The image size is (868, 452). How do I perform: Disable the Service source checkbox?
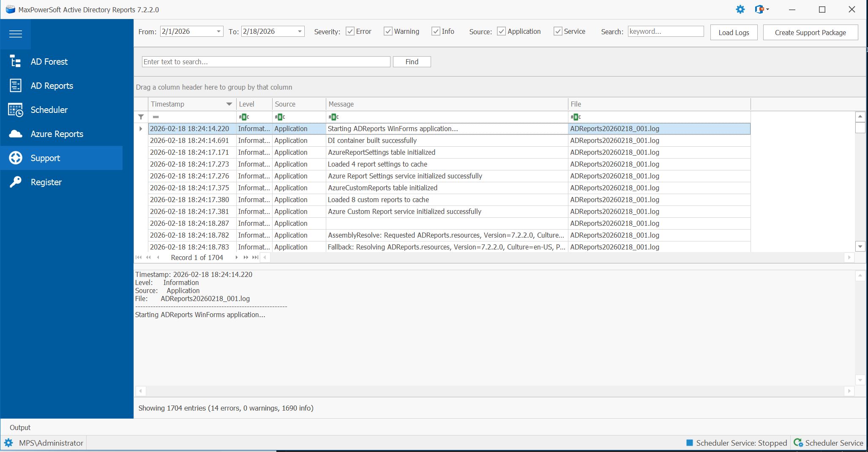point(558,31)
